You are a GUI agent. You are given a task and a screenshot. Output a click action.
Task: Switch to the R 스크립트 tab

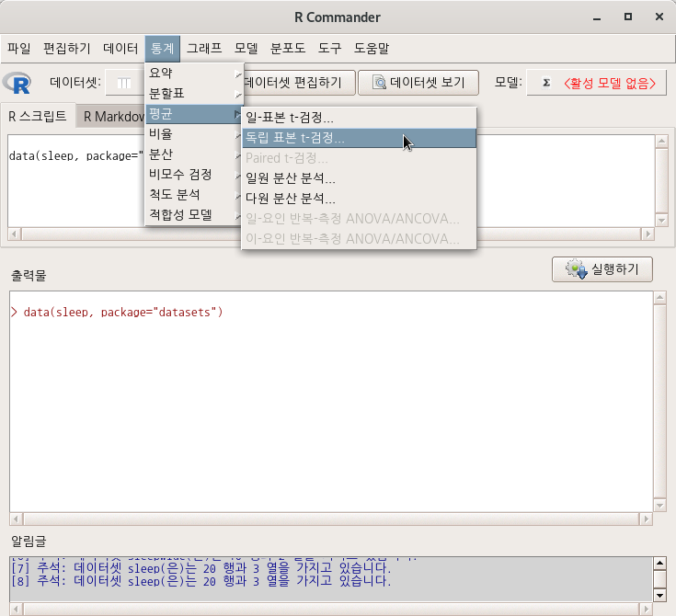click(38, 117)
